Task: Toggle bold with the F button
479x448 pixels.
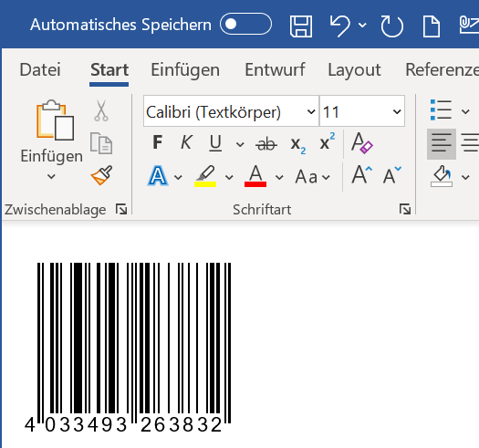Action: [x=158, y=142]
